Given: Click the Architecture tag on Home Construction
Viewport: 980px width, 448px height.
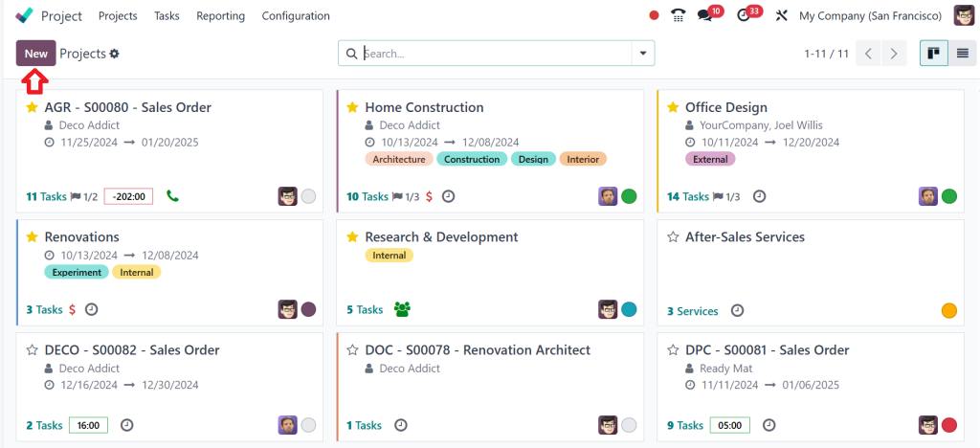Looking at the screenshot, I should click(399, 159).
